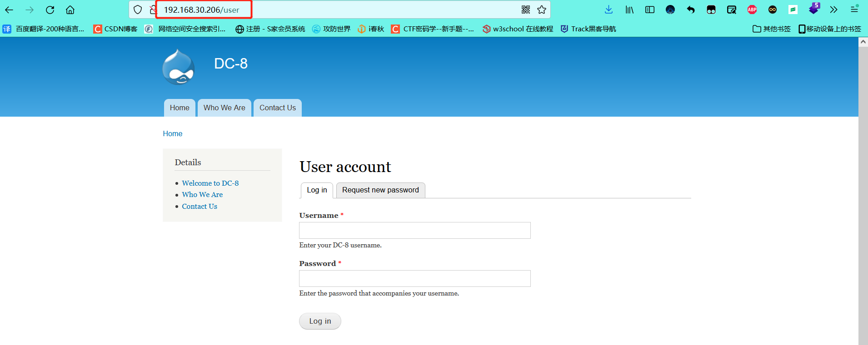This screenshot has width=868, height=345.
Task: Expand the toolbar overflow chevrons
Action: [x=833, y=10]
